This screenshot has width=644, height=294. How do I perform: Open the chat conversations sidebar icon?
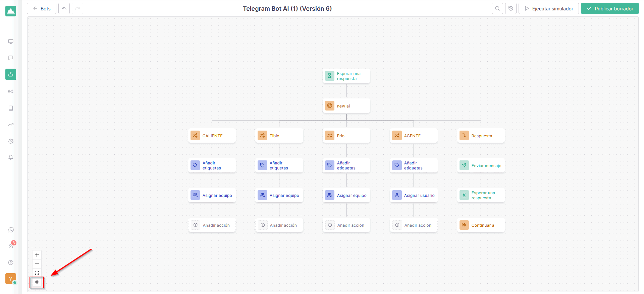click(x=11, y=58)
